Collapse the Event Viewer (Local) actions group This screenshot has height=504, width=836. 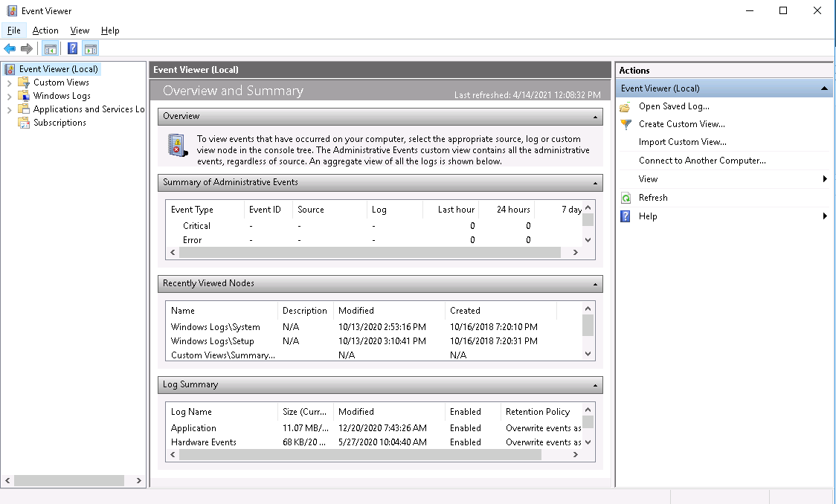(824, 88)
